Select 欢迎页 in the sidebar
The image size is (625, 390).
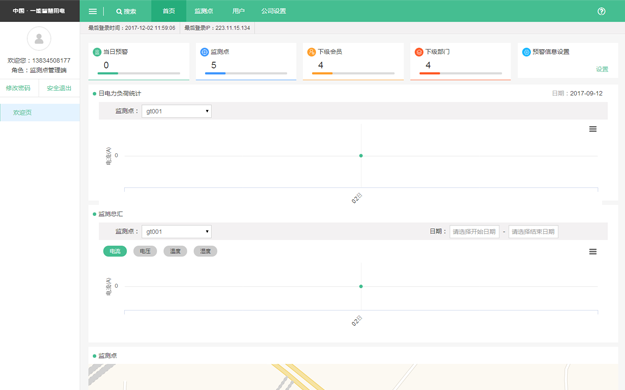(x=40, y=112)
